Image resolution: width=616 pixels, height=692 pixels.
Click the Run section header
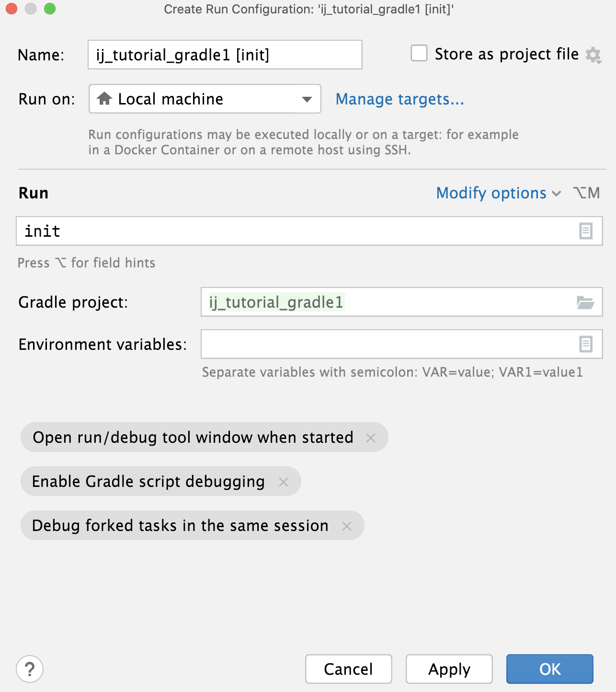(x=33, y=193)
